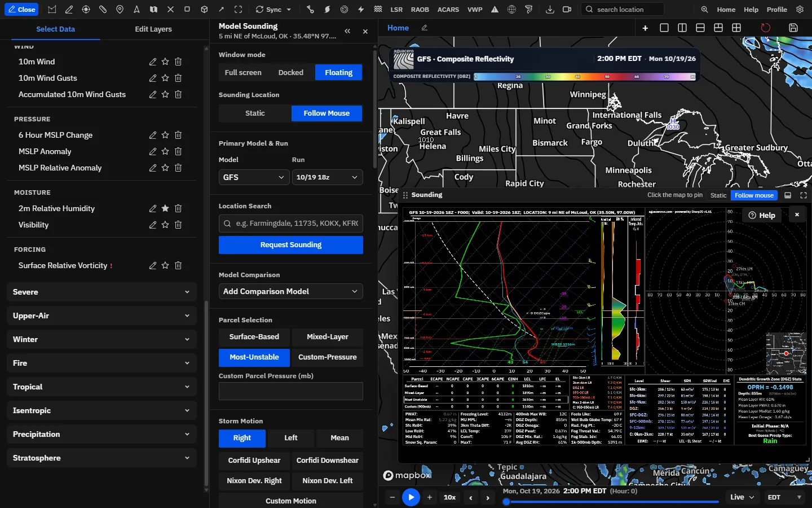This screenshot has width=812, height=508.
Task: Open the Profile menu
Action: coord(777,10)
